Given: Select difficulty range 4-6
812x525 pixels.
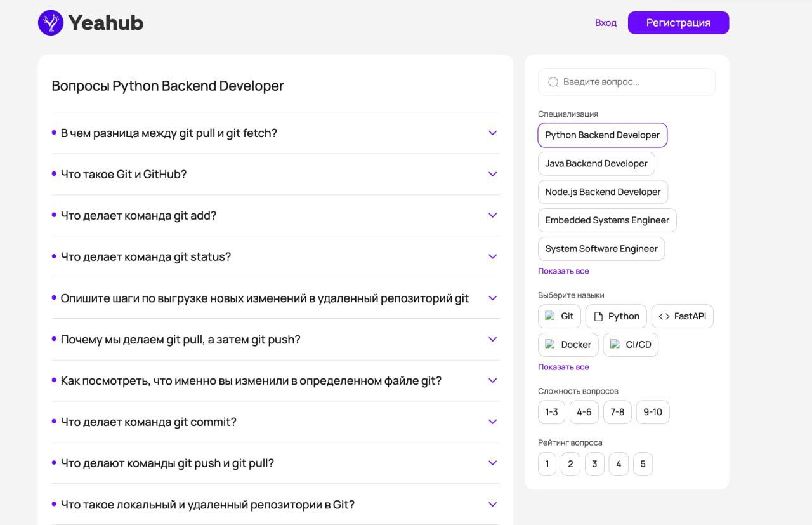Looking at the screenshot, I should click(x=584, y=412).
